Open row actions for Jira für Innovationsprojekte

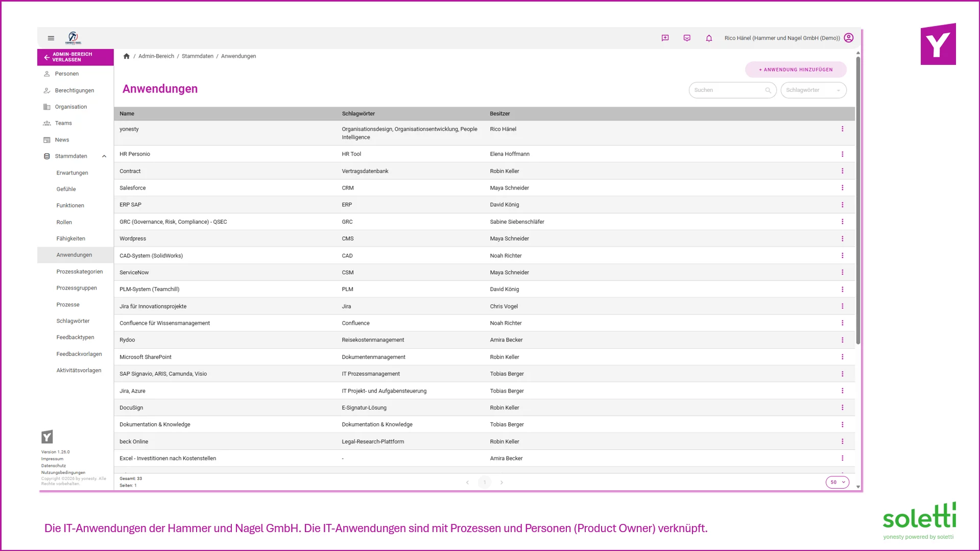[843, 306]
